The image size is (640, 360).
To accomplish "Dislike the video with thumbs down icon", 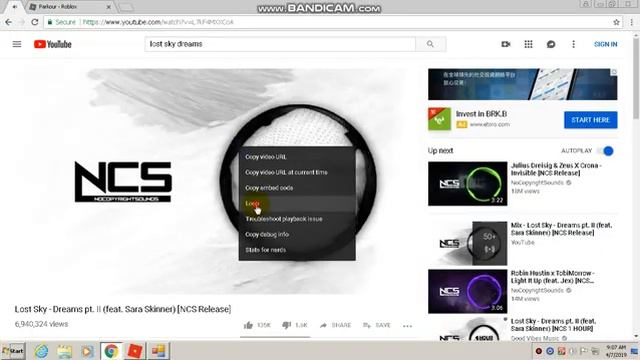I will click(287, 325).
